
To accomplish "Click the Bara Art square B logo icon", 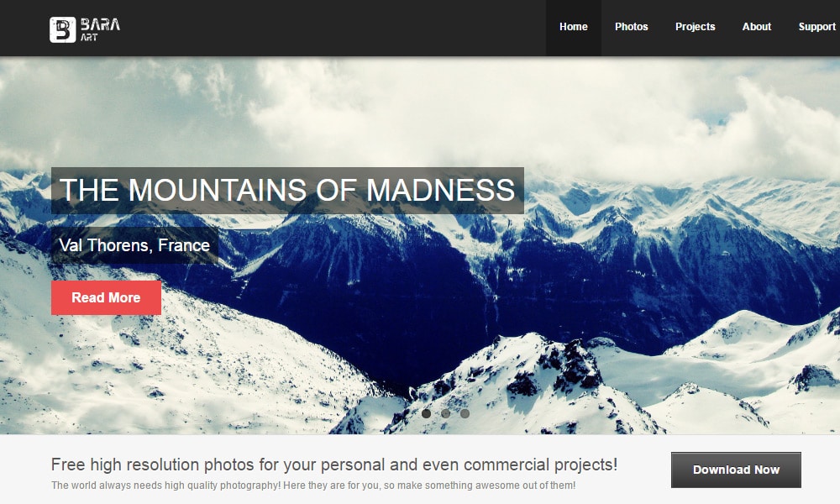I will [x=63, y=29].
